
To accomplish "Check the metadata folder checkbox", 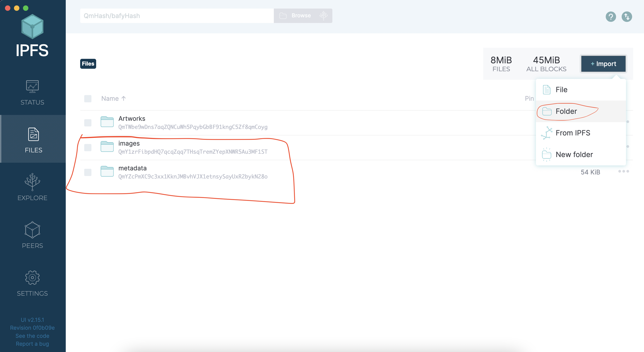I will 88,172.
